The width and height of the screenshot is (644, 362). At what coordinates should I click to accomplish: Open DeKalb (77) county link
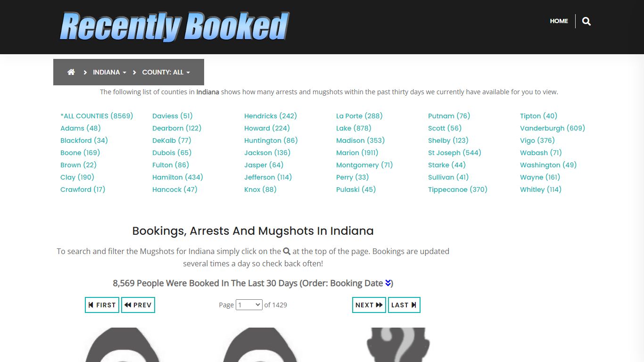coord(172,140)
